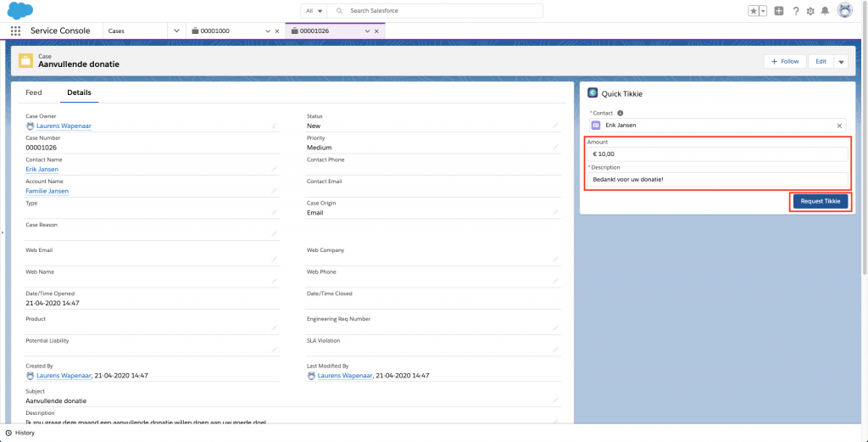Expand the Cases navigation dropdown

[x=176, y=31]
